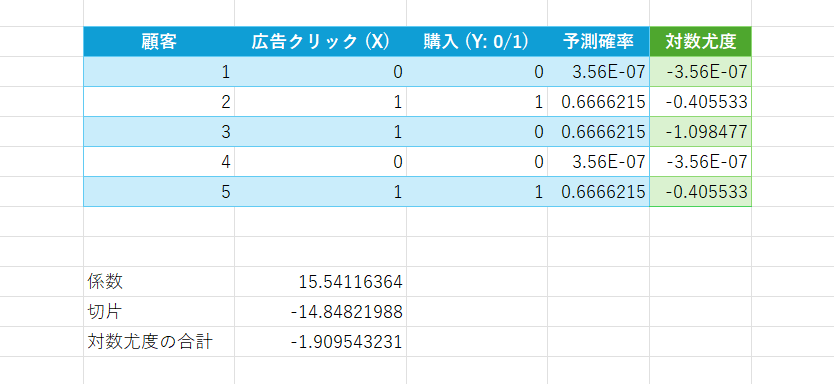Select the total value -1.909543231
The image size is (834, 384).
tap(321, 341)
